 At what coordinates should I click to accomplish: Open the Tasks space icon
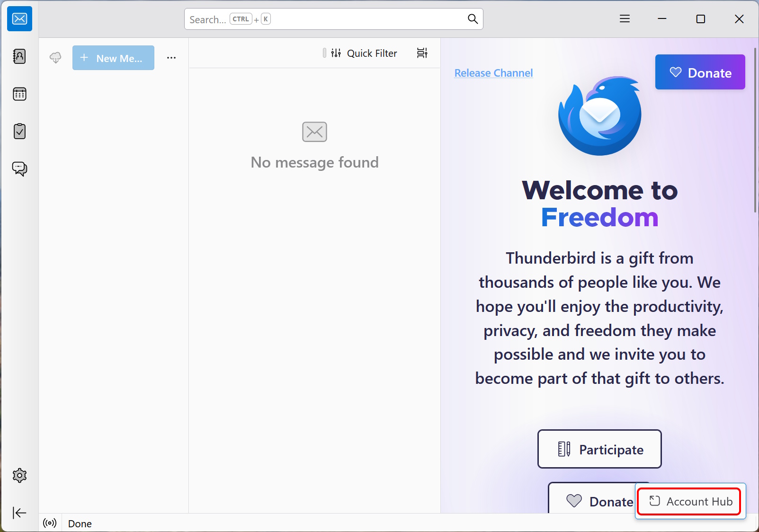coord(19,131)
